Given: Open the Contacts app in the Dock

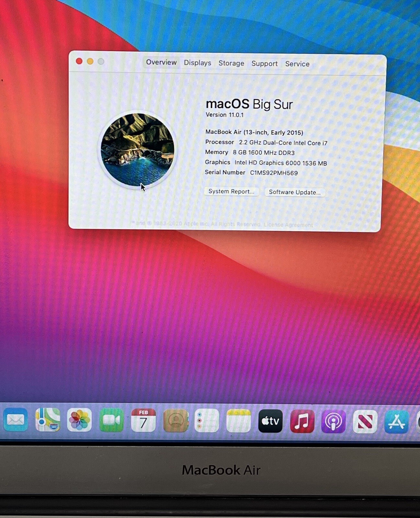Looking at the screenshot, I should click(176, 420).
